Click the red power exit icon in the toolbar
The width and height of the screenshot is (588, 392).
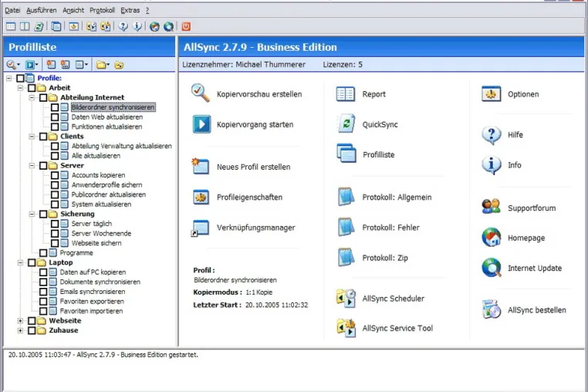coord(186,26)
